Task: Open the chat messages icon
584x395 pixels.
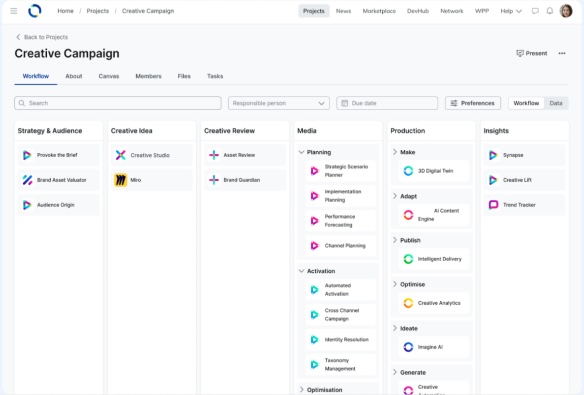Action: click(x=535, y=11)
